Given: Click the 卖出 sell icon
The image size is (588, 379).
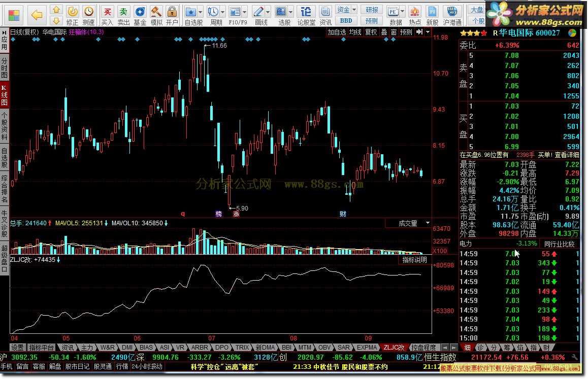Looking at the screenshot, I should (x=123, y=16).
